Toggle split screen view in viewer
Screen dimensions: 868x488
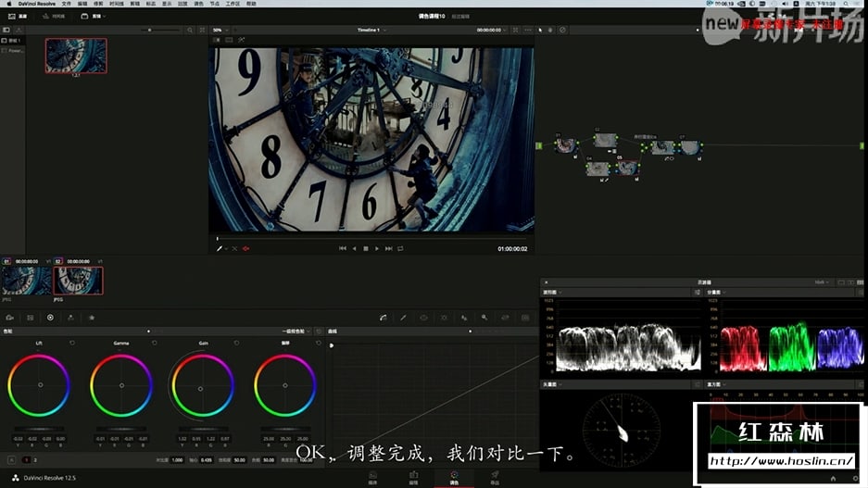coord(229,40)
